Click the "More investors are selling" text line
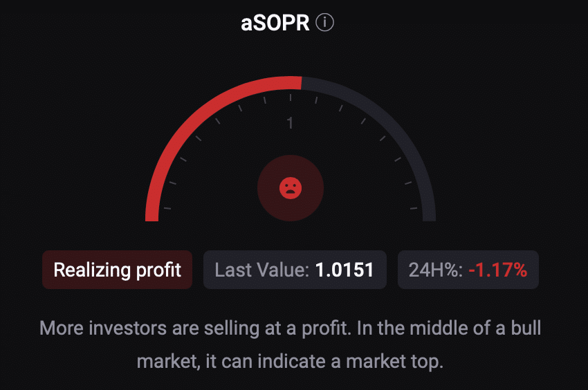This screenshot has height=390, width=588. pyautogui.click(x=291, y=328)
